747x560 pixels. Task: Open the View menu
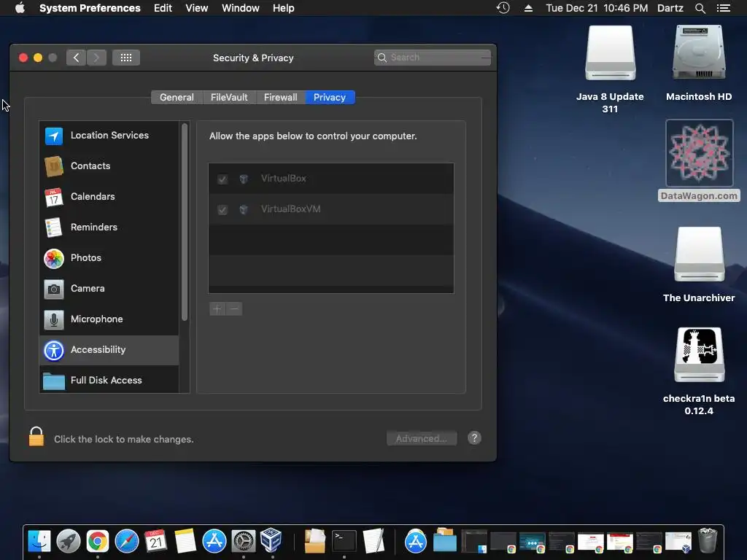coord(197,8)
